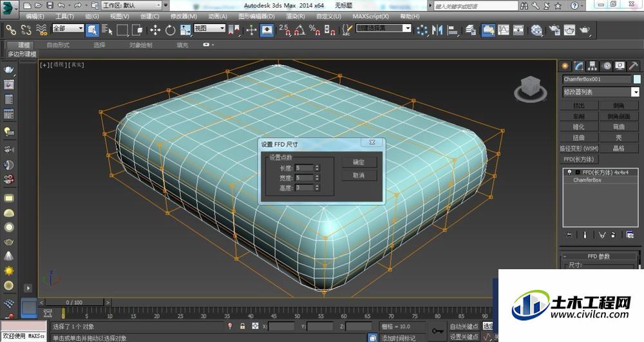644x342 pixels.
Task: Open the 修改器(M) menu
Action: pyautogui.click(x=184, y=16)
